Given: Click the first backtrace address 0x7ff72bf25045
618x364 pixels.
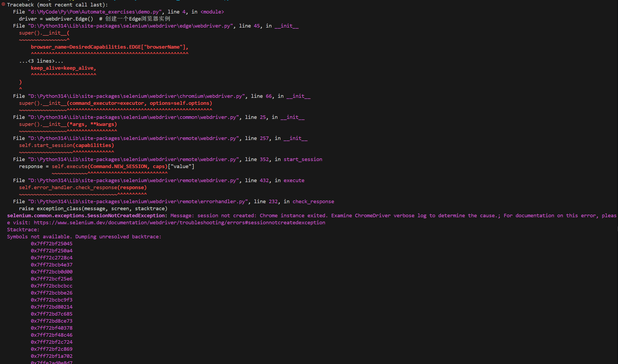Looking at the screenshot, I should pyautogui.click(x=52, y=244).
